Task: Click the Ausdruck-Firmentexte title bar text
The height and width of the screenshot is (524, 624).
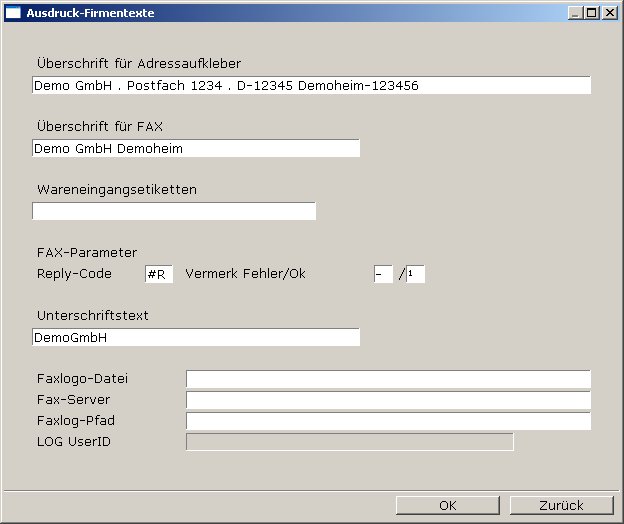Action: (x=84, y=13)
